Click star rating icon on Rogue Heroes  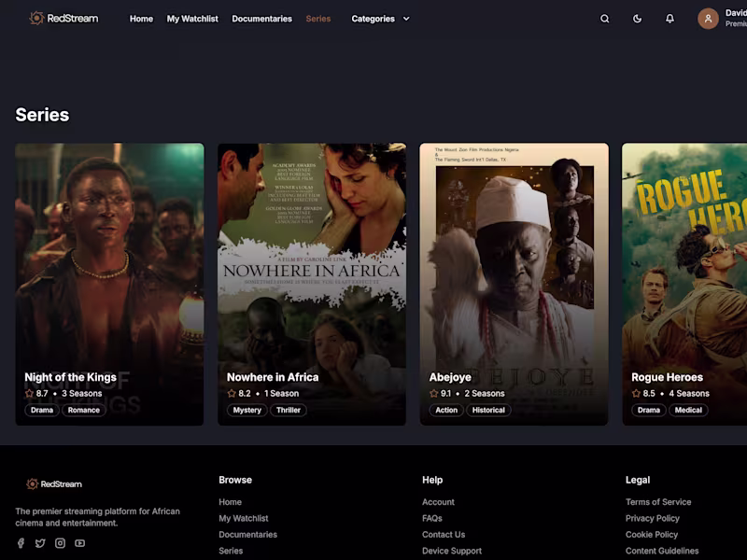(x=636, y=393)
